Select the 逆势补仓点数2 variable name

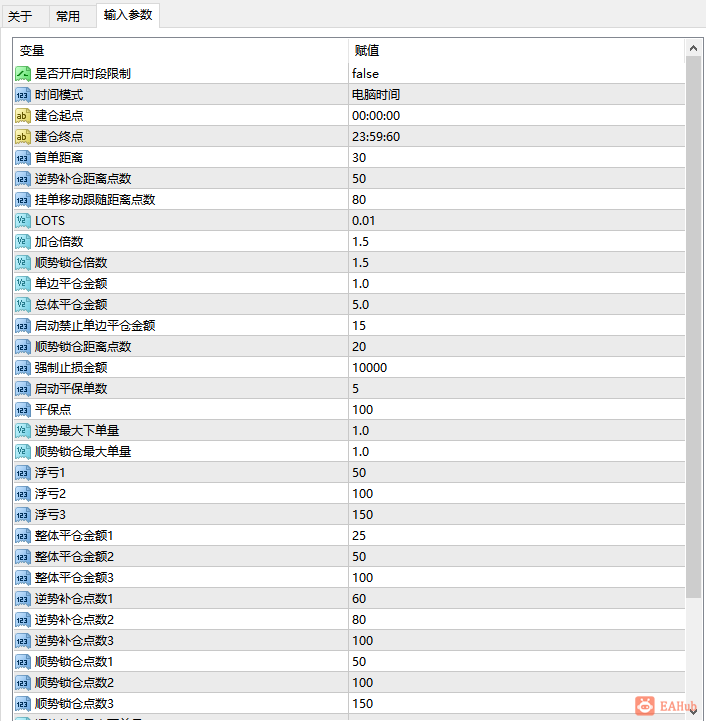tap(74, 620)
